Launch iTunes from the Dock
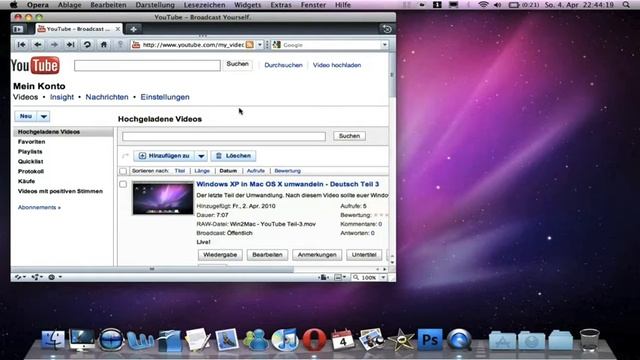640x360 pixels. (285, 340)
